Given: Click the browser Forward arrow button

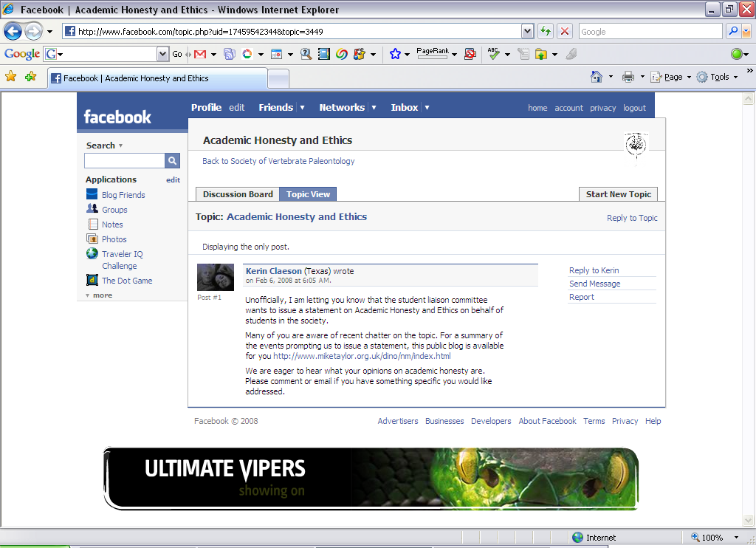Looking at the screenshot, I should pos(33,32).
